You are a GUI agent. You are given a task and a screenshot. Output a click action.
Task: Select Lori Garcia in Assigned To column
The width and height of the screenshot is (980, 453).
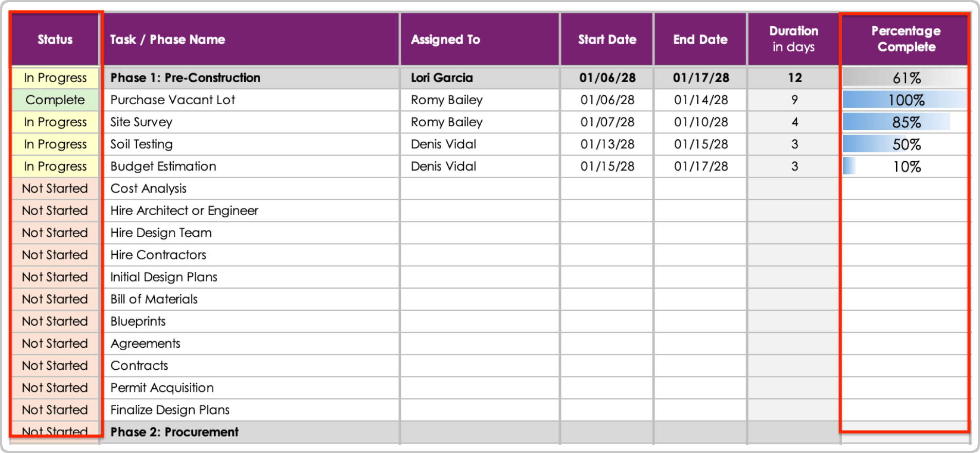442,78
